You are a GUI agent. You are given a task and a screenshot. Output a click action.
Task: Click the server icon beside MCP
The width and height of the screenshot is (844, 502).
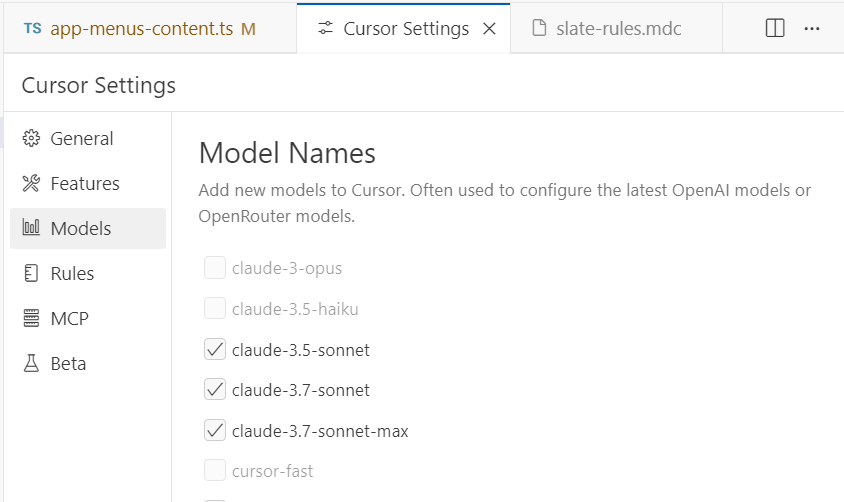tap(31, 318)
